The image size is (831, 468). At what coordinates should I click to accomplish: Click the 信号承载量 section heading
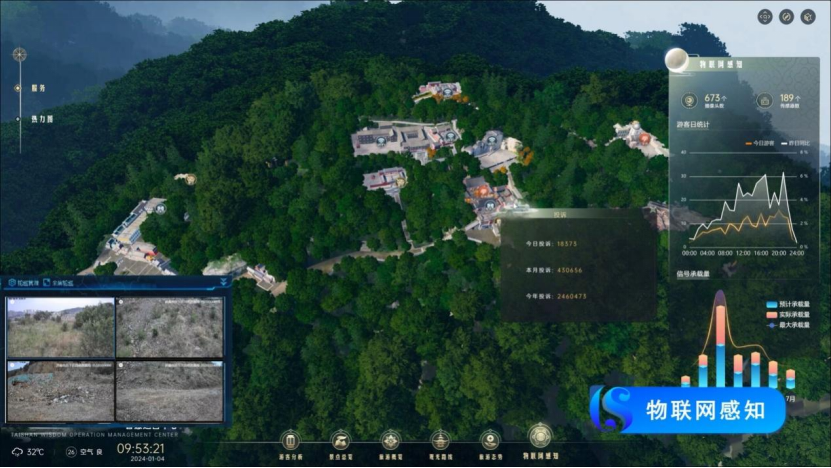click(693, 274)
